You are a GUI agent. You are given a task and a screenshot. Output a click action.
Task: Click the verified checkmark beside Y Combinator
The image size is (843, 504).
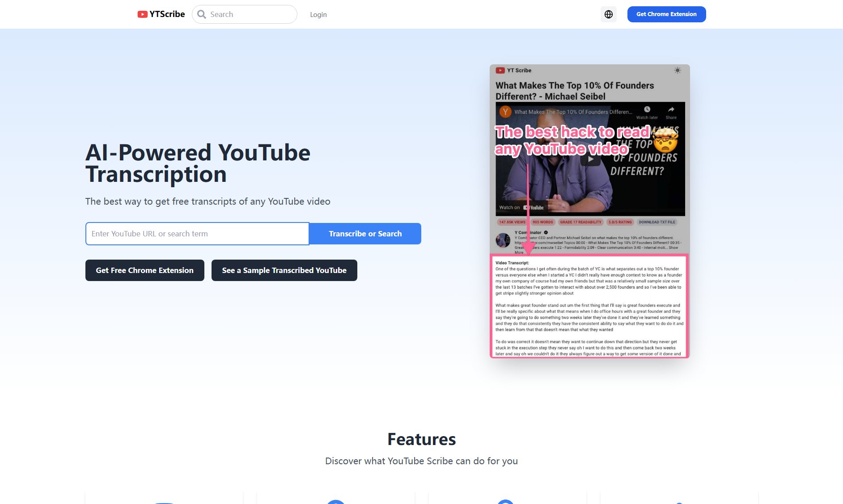(546, 232)
